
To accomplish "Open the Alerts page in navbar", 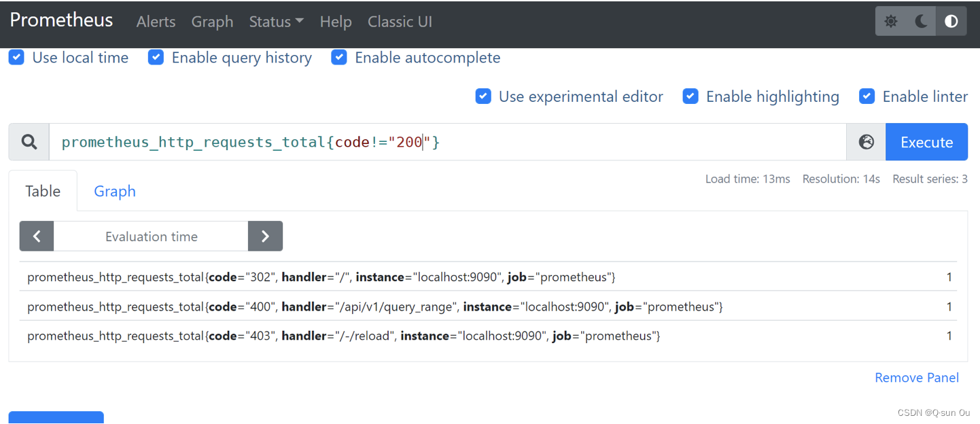I will [x=156, y=22].
